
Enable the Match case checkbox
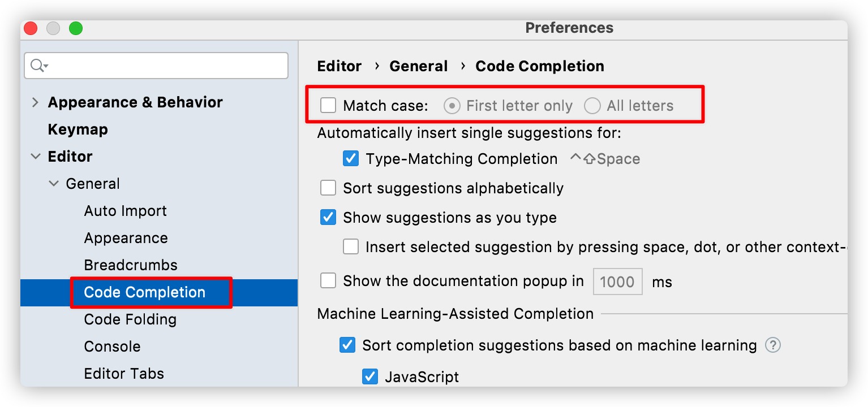(328, 105)
